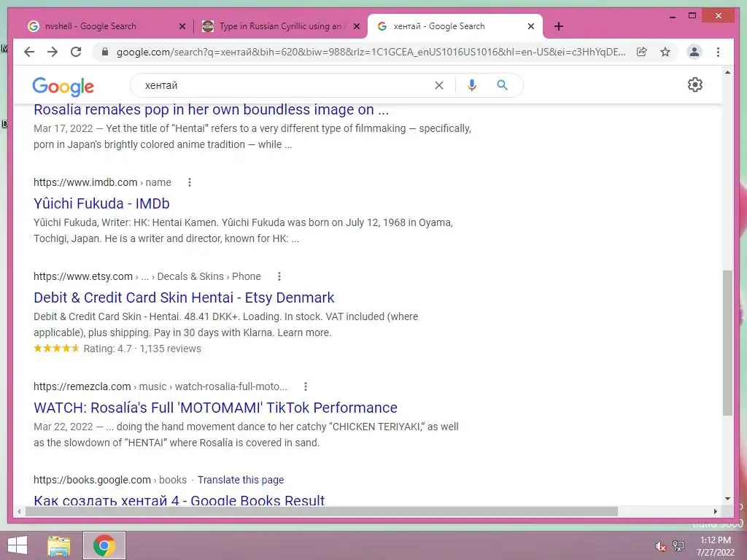The image size is (747, 560).
Task: Click https://www.imdb.com breadcrumb text
Action: (85, 182)
